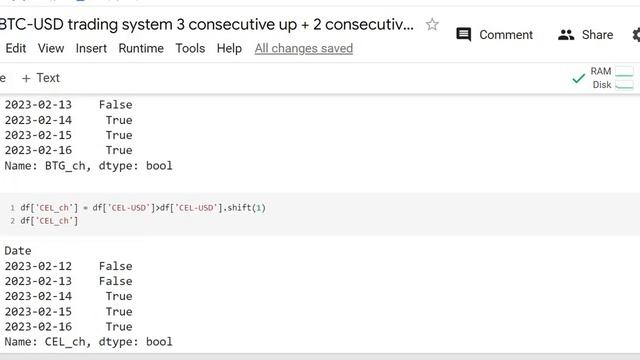Open comments via the Comment icon
640x360 pixels.
pyautogui.click(x=464, y=35)
